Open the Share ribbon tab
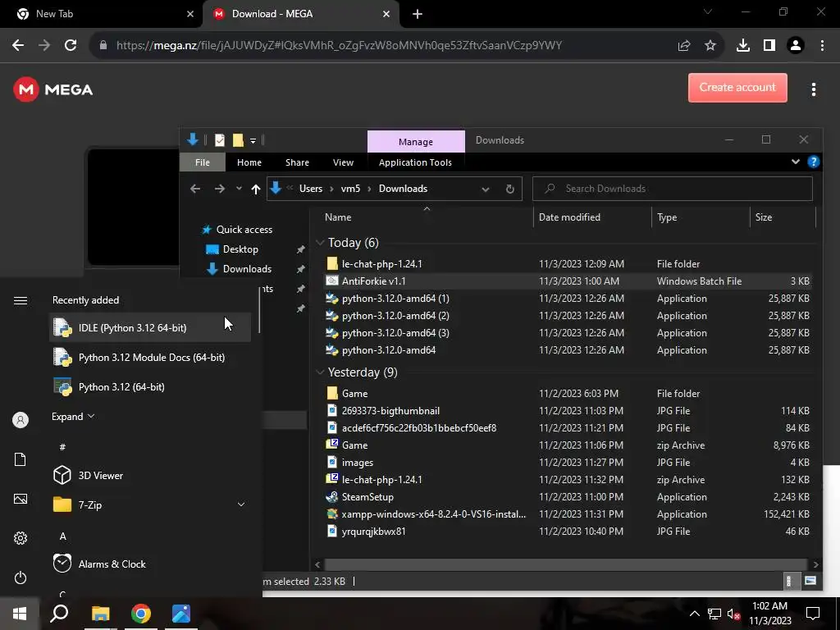Image resolution: width=840 pixels, height=630 pixels. pyautogui.click(x=297, y=162)
